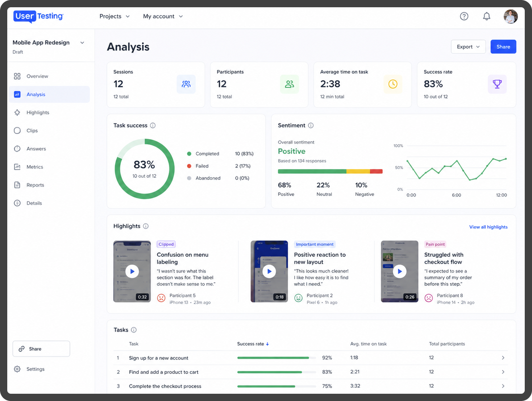This screenshot has height=401, width=532.
Task: Expand the Find and add a product row
Action: coord(503,372)
